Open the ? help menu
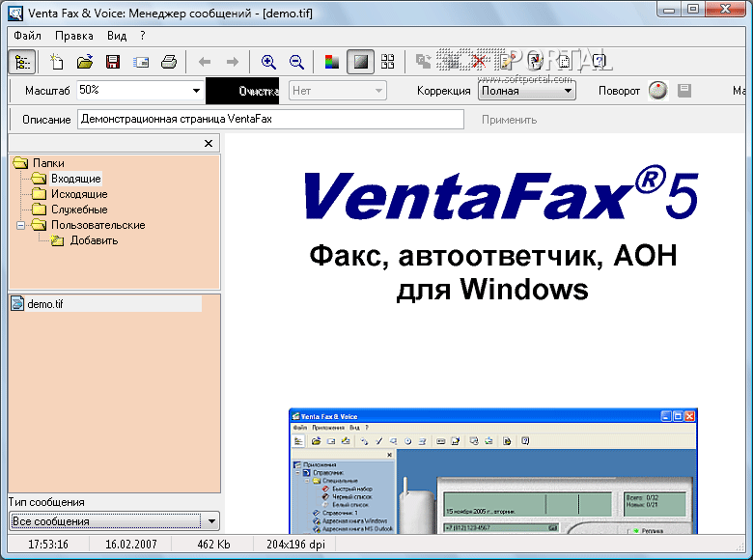 [143, 36]
